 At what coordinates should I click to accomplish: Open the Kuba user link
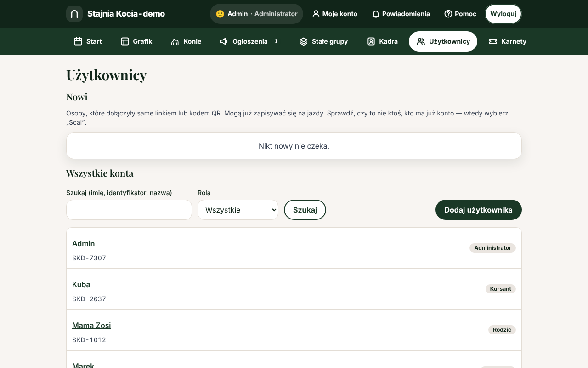pyautogui.click(x=81, y=284)
